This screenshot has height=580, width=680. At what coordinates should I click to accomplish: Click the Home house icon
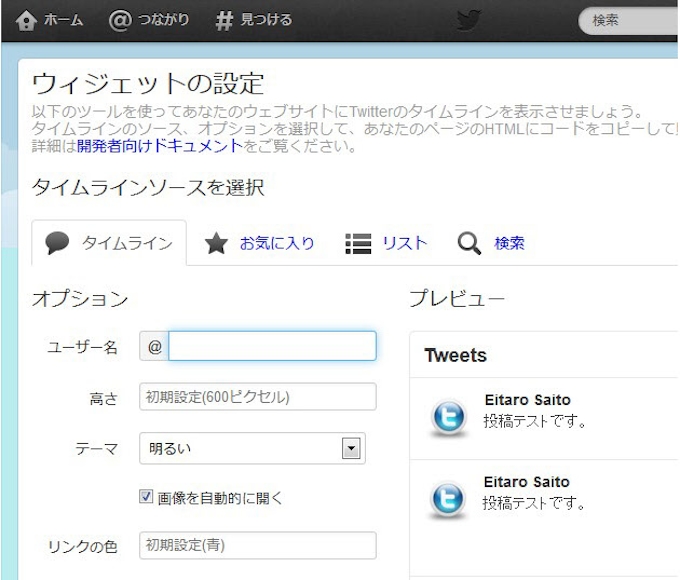tap(26, 20)
